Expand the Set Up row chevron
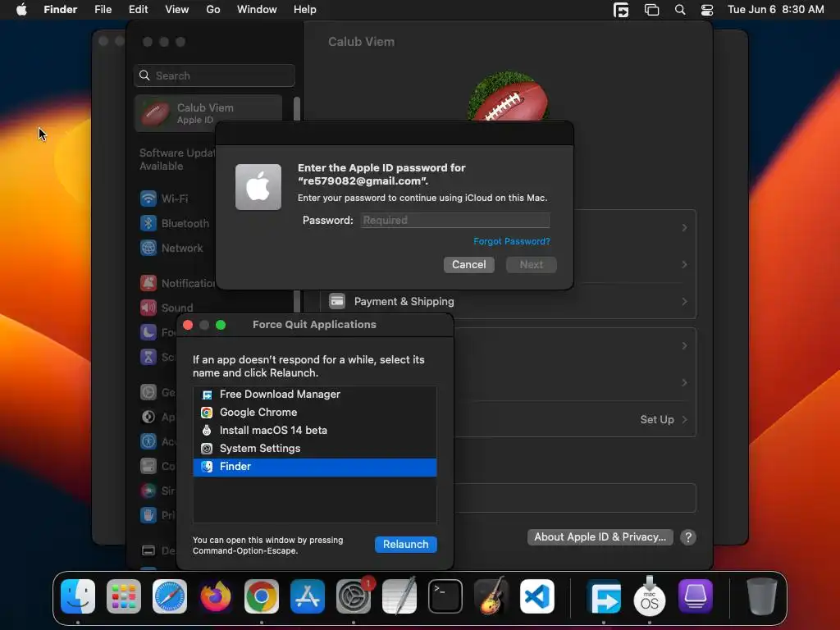This screenshot has width=840, height=630. 685,419
